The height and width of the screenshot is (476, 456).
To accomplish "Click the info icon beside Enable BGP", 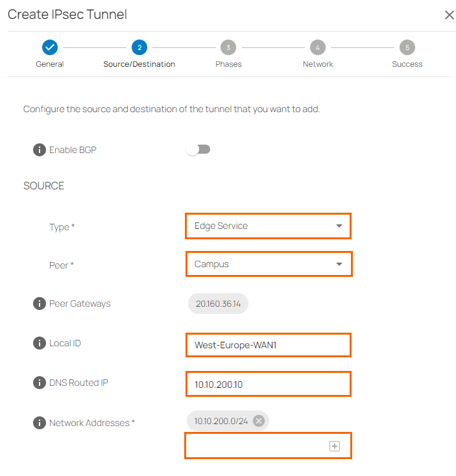I will tap(40, 150).
